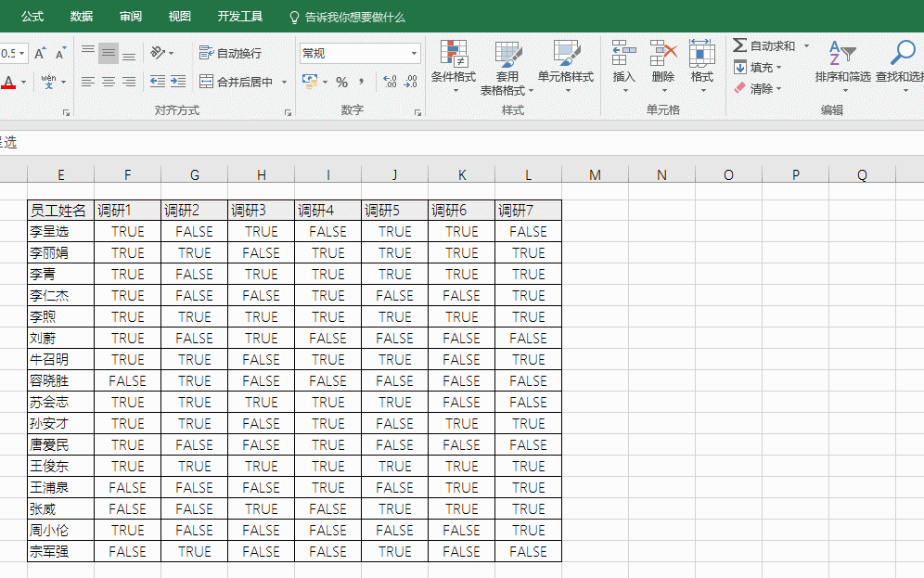This screenshot has width=924, height=578.
Task: Expand the Fill (填充) dropdown
Action: (x=778, y=68)
